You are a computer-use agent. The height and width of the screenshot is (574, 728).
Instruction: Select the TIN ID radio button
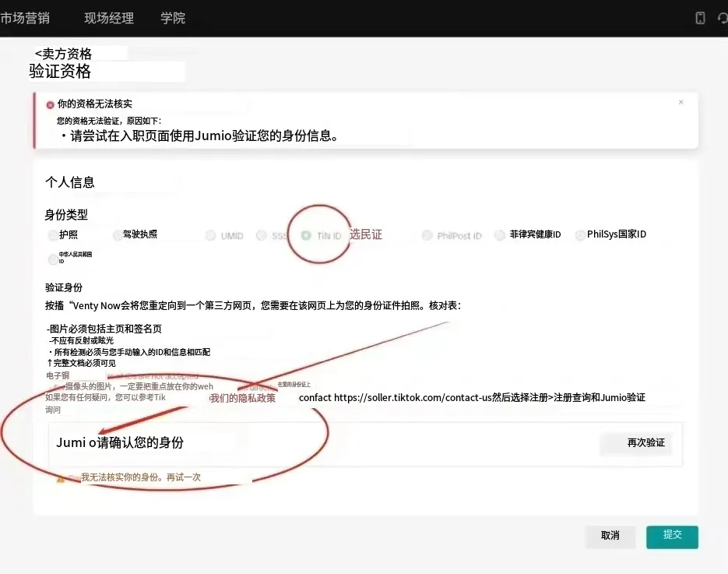click(x=306, y=235)
